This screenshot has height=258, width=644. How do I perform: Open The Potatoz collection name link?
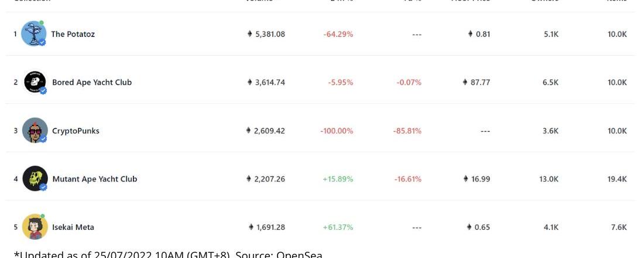(73, 34)
